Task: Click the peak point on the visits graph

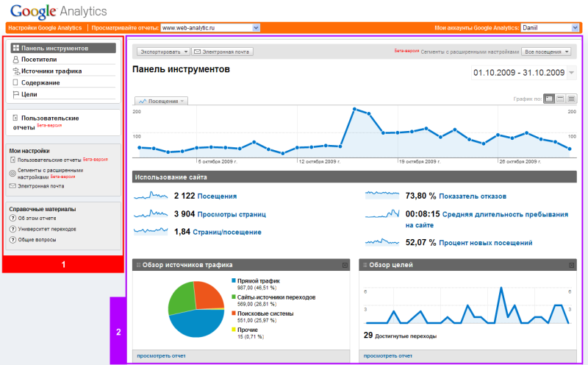Action: (355, 109)
